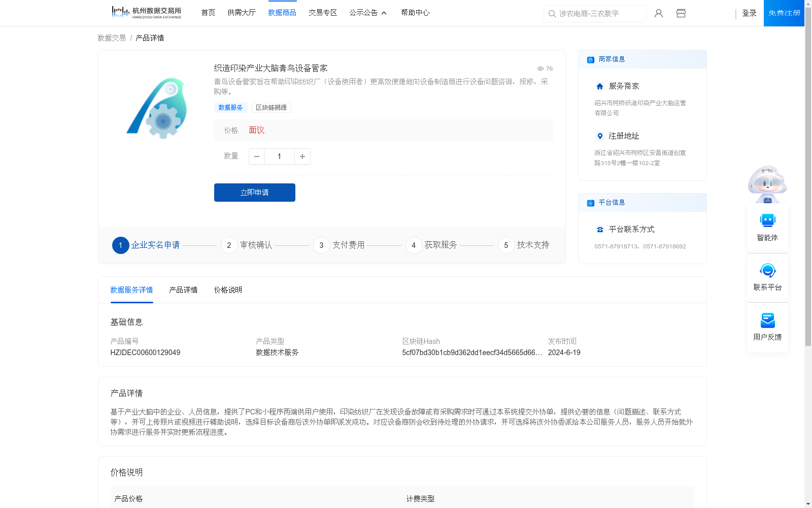The width and height of the screenshot is (812, 508).
Task: Click the quantity input field
Action: tap(279, 156)
